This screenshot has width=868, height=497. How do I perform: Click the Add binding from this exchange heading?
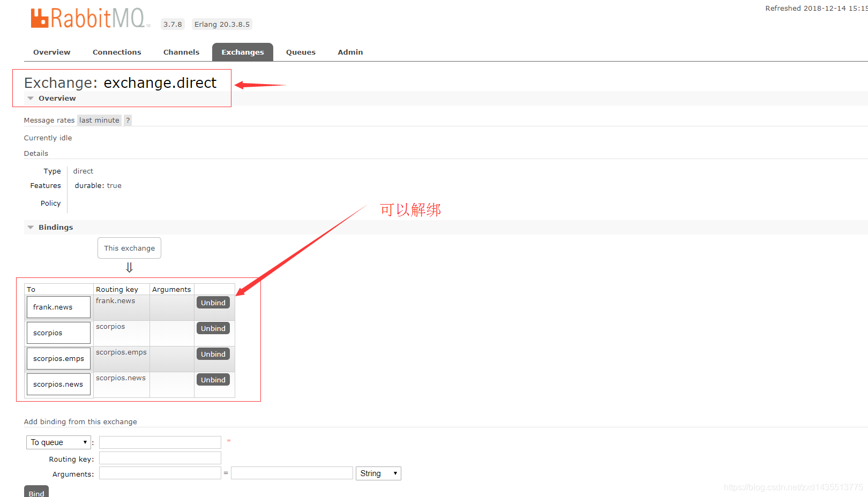[80, 422]
